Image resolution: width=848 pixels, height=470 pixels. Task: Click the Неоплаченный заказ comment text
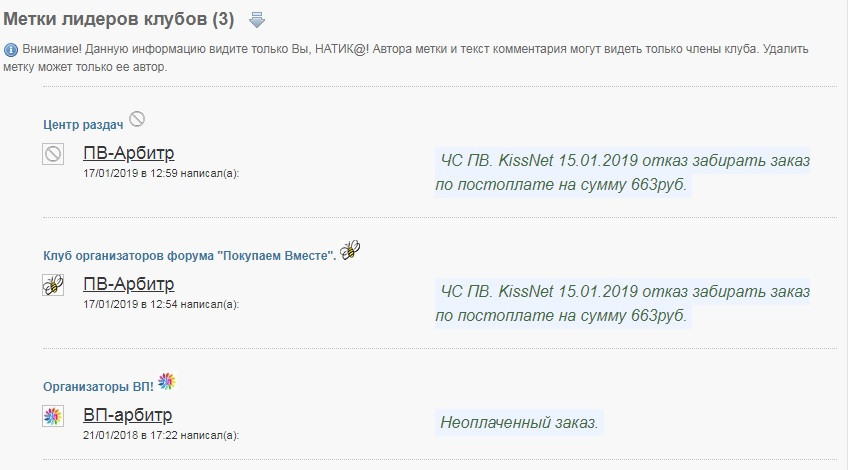tap(519, 422)
